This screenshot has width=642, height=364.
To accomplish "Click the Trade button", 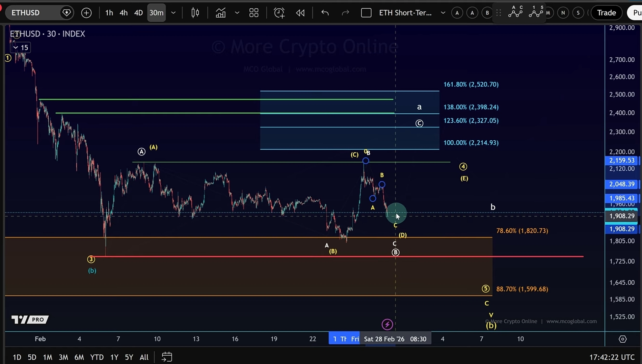I will tap(606, 13).
